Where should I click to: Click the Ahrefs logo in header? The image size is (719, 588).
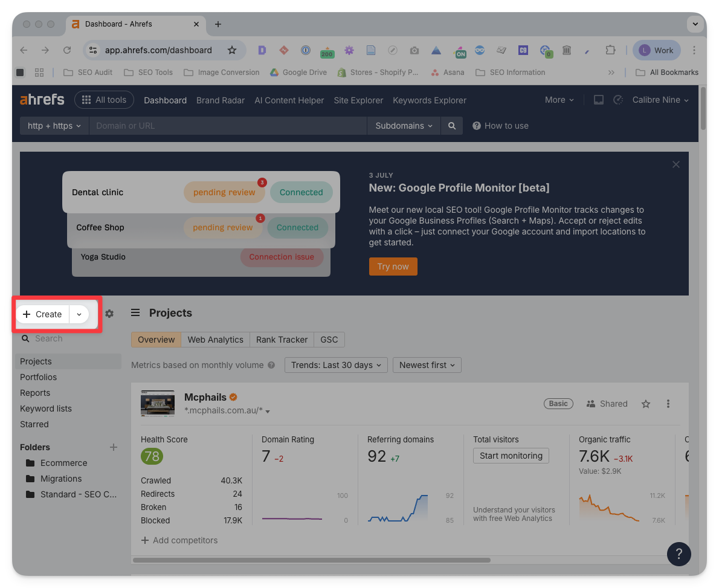[42, 100]
